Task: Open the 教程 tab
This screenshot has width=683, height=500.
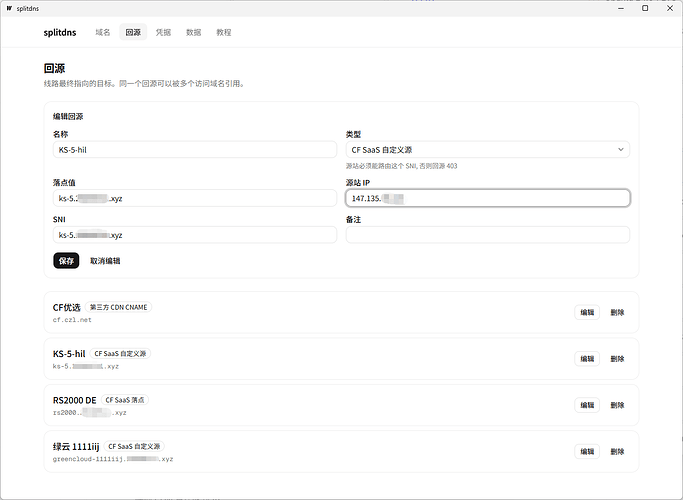Action: coord(224,32)
